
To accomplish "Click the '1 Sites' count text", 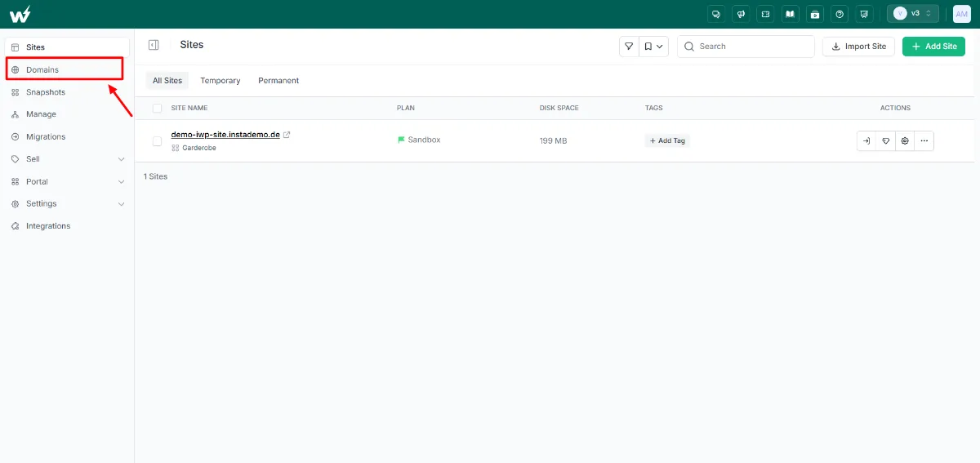I will (x=155, y=176).
